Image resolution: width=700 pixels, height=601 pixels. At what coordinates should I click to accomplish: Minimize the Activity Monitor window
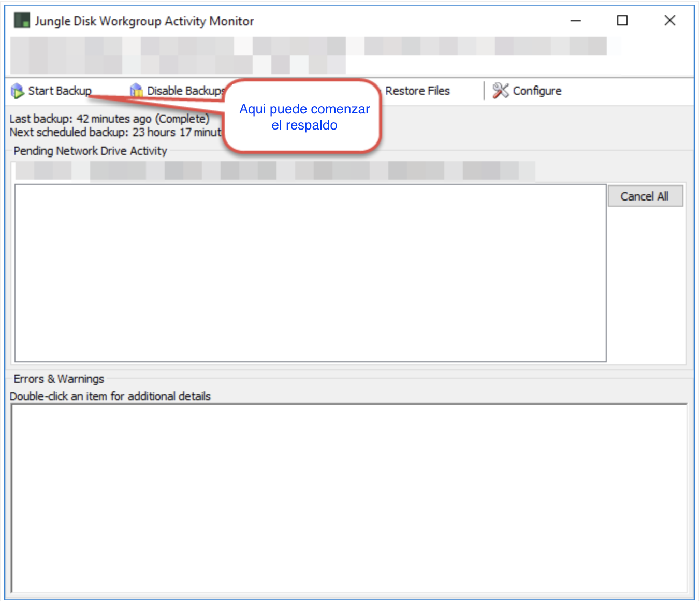575,21
